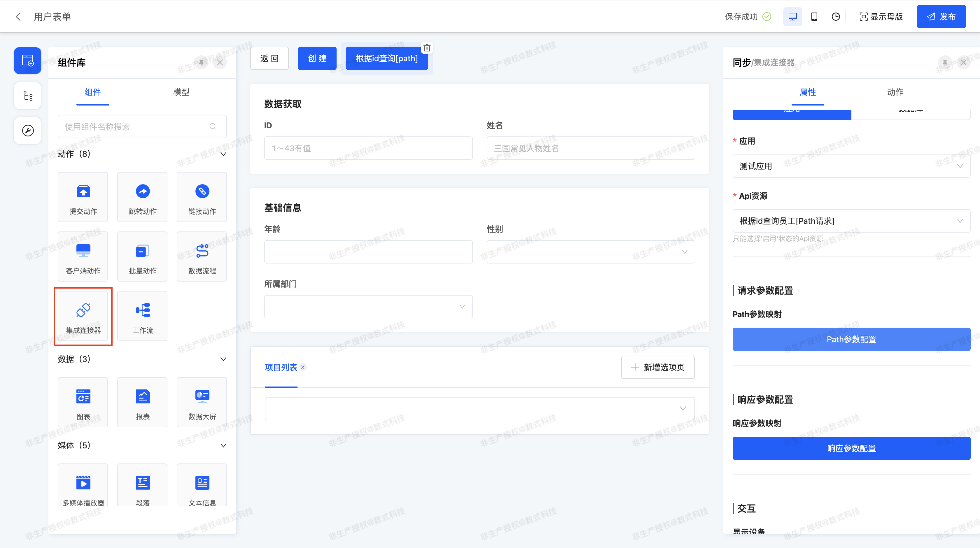Select the 属性 tab in right panel

[808, 92]
